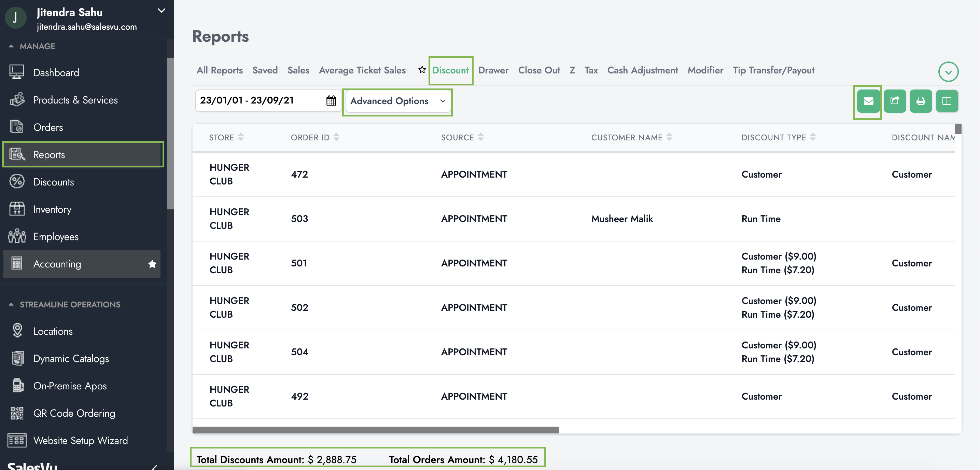This screenshot has height=470, width=980.
Task: Click the horizontal table scrollbar
Action: 376,430
